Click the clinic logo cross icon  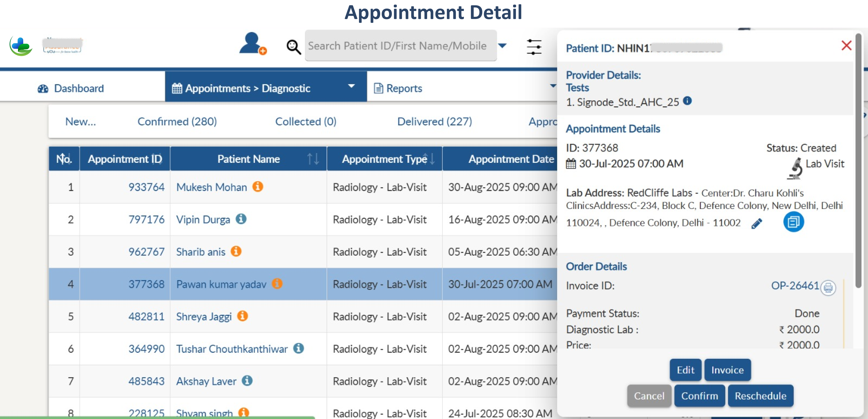[x=21, y=46]
